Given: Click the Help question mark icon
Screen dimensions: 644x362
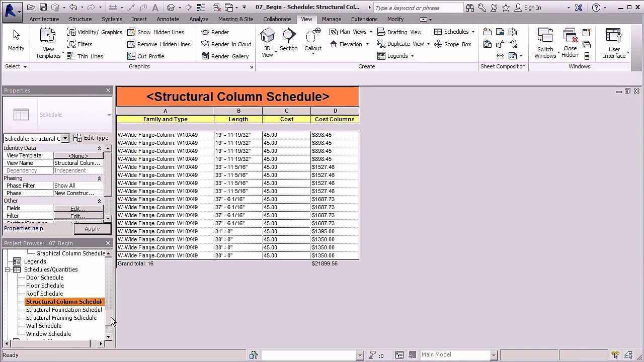Looking at the screenshot, I should (596, 8).
